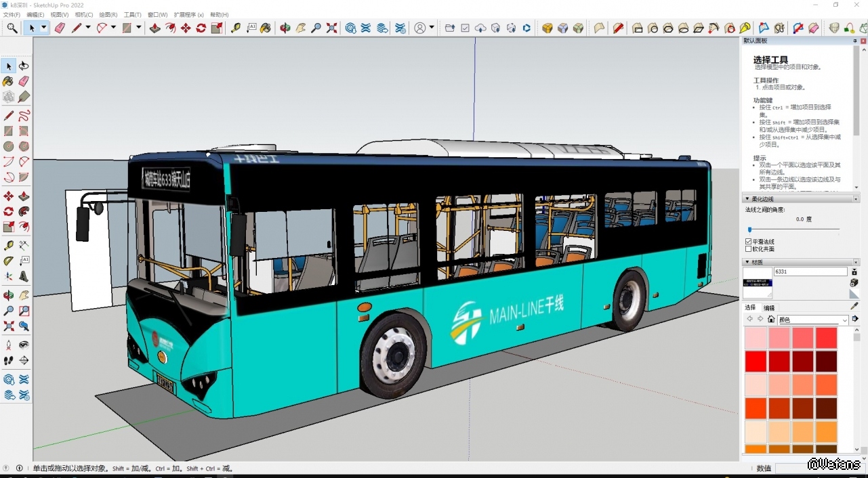
Task: Click the bright red color swatch
Action: (x=756, y=361)
